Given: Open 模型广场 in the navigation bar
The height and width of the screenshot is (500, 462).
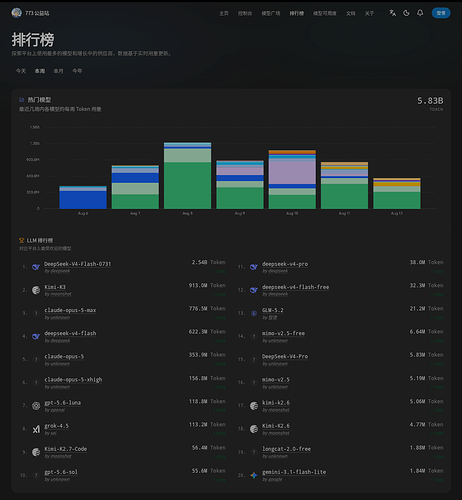Looking at the screenshot, I should (271, 13).
